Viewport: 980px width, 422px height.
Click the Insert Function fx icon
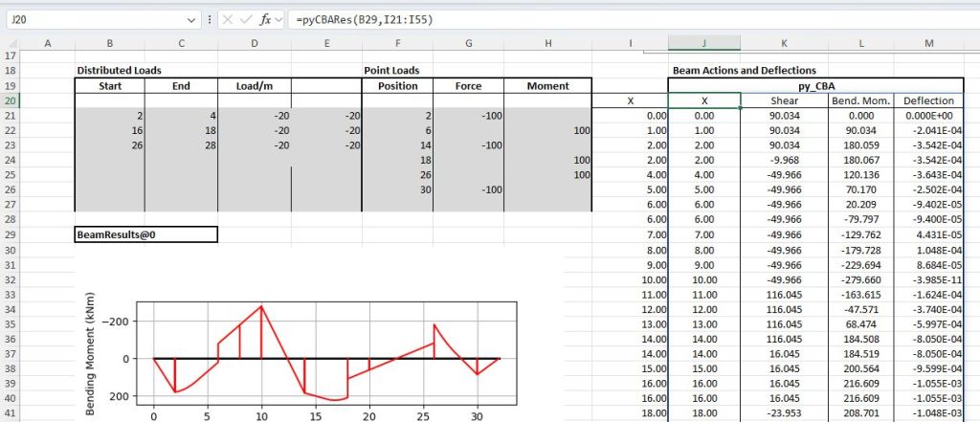point(266,19)
